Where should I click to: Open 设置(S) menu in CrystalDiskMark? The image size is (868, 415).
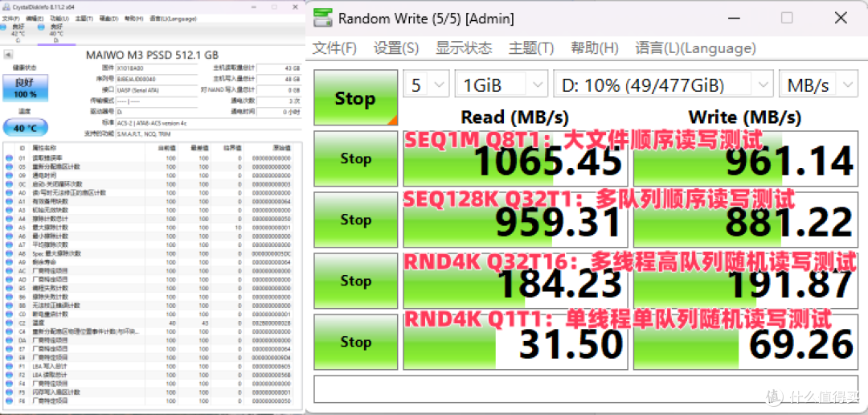(x=395, y=47)
